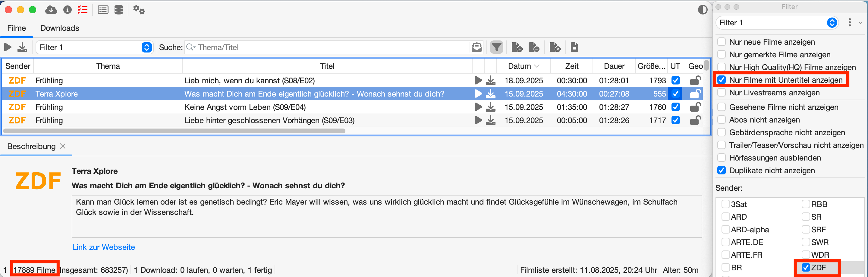Click the red checklist icon
Screen dimensions: 868x277
(83, 10)
